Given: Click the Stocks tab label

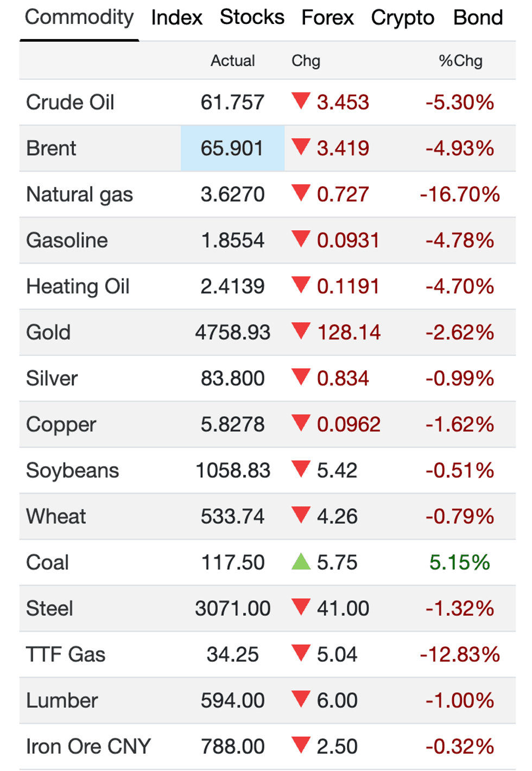Looking at the screenshot, I should [252, 17].
